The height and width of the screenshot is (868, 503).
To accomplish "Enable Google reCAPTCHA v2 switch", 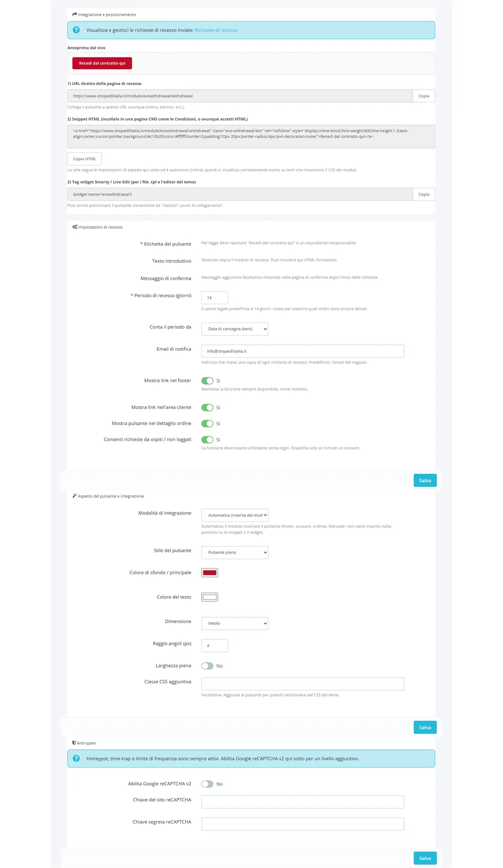I will 207,784.
